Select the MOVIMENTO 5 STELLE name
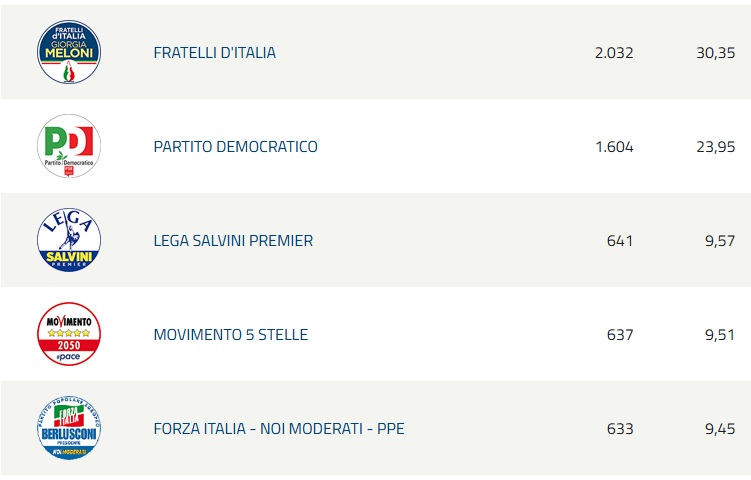Viewport: 751px width, 480px height. click(x=230, y=335)
